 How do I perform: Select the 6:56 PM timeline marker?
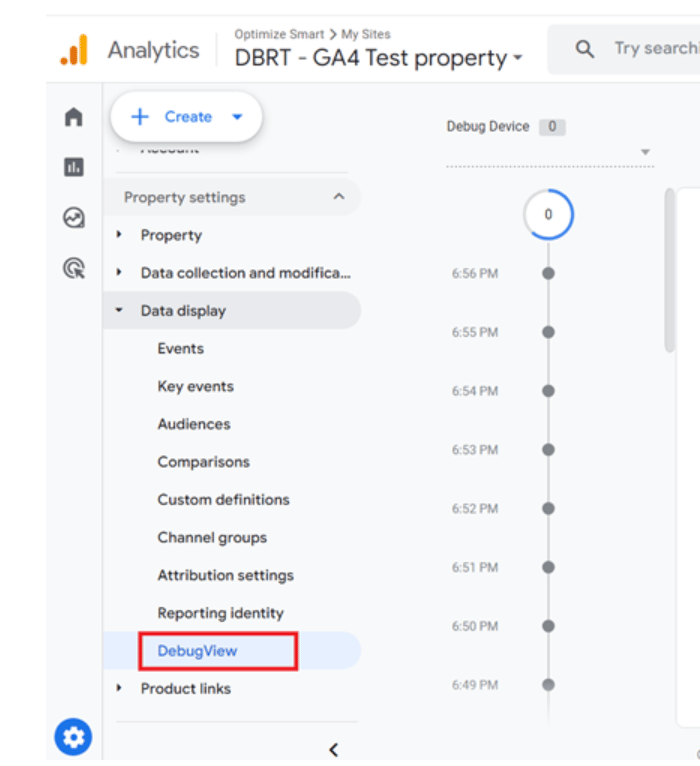[x=548, y=273]
